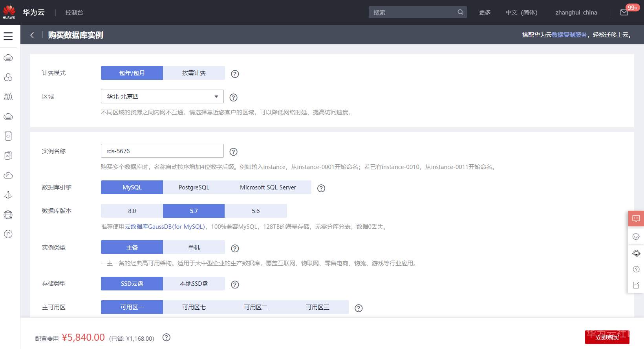The image size is (644, 349).
Task: Focus the top search box
Action: (x=417, y=12)
